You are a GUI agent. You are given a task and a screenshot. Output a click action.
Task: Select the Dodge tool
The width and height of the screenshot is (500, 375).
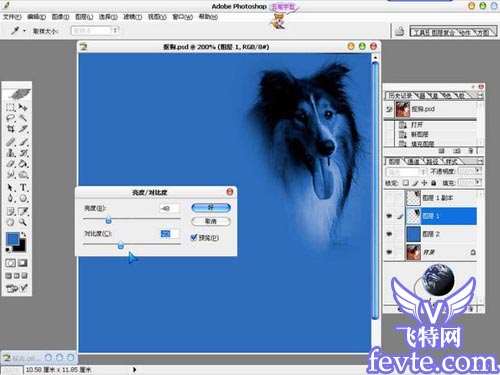tap(23, 174)
